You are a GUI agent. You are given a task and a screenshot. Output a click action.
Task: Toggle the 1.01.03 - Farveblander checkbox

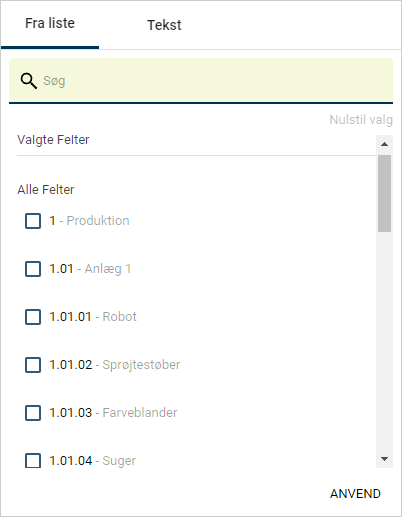[33, 413]
